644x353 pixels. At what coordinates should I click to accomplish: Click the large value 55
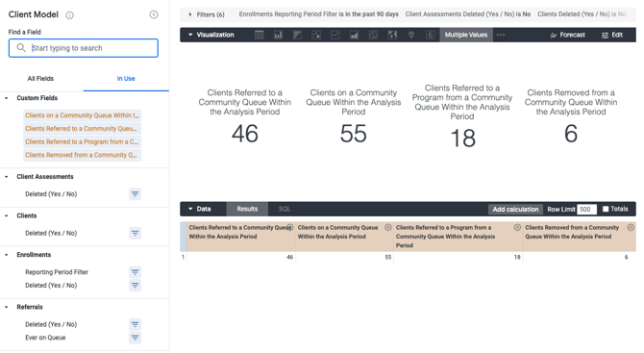[353, 134]
